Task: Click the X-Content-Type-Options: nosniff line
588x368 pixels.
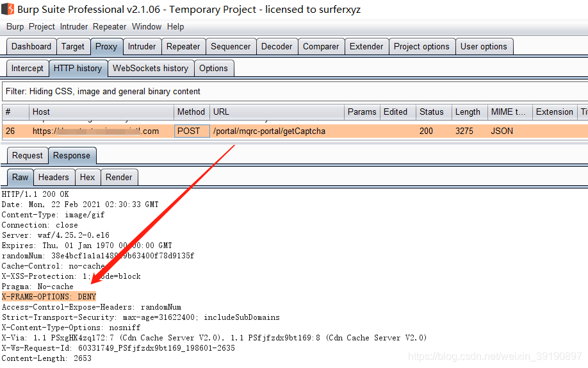Action: pos(71,328)
